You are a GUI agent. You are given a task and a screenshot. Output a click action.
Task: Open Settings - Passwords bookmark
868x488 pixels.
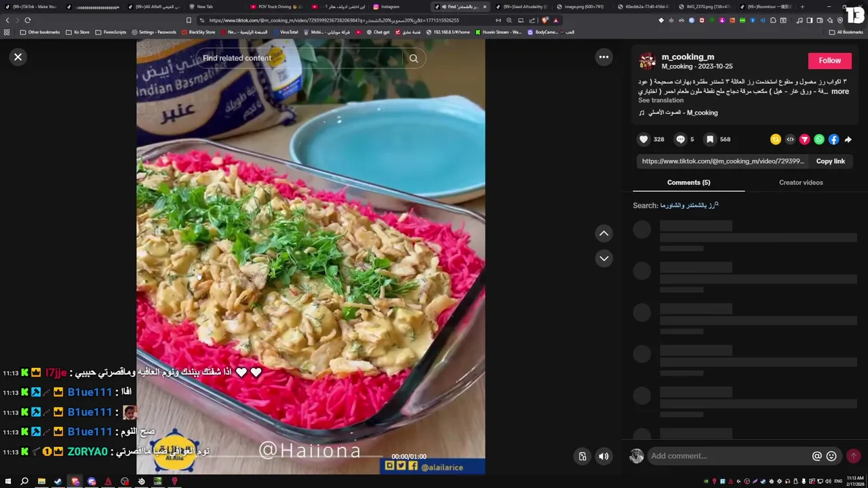(154, 32)
